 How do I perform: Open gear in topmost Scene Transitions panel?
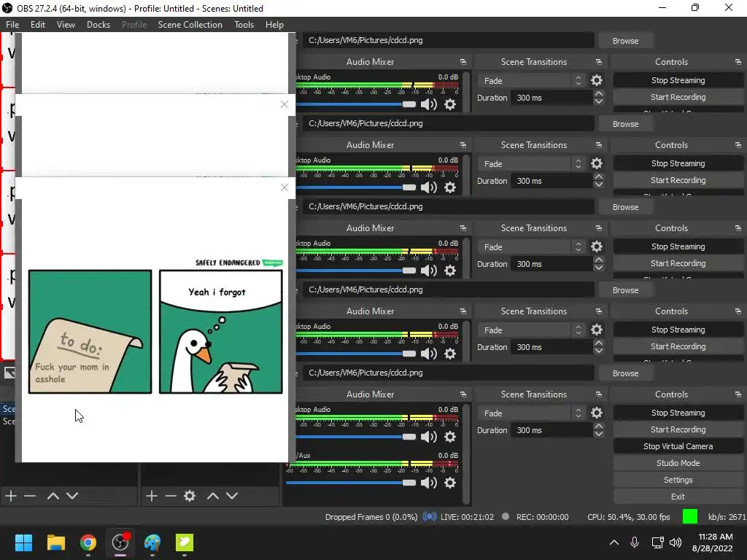(597, 80)
